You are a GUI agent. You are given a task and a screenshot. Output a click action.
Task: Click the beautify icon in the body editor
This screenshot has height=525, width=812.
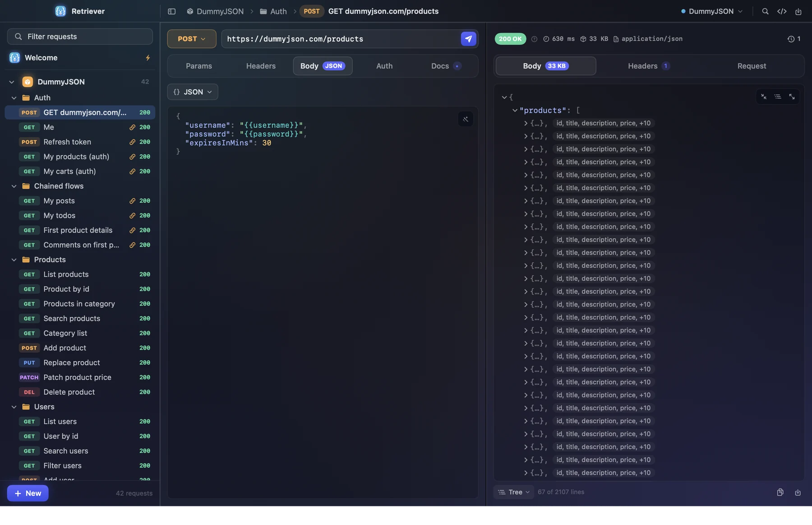[x=465, y=119]
